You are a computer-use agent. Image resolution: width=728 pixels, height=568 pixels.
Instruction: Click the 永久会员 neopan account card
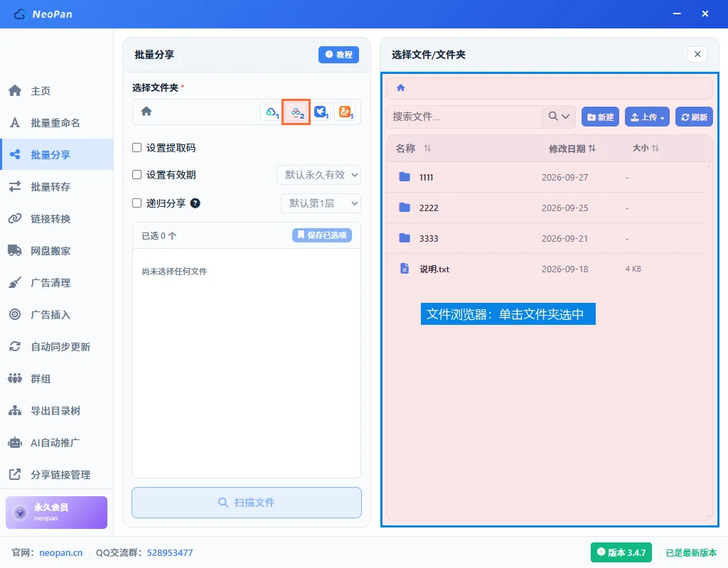coord(56,513)
